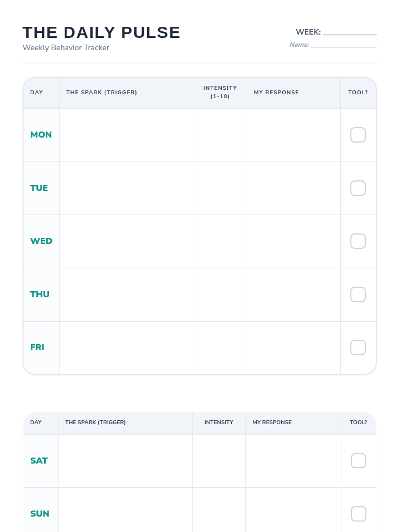Click Wednesday's My Response cell
399x532 pixels.
[294, 241]
